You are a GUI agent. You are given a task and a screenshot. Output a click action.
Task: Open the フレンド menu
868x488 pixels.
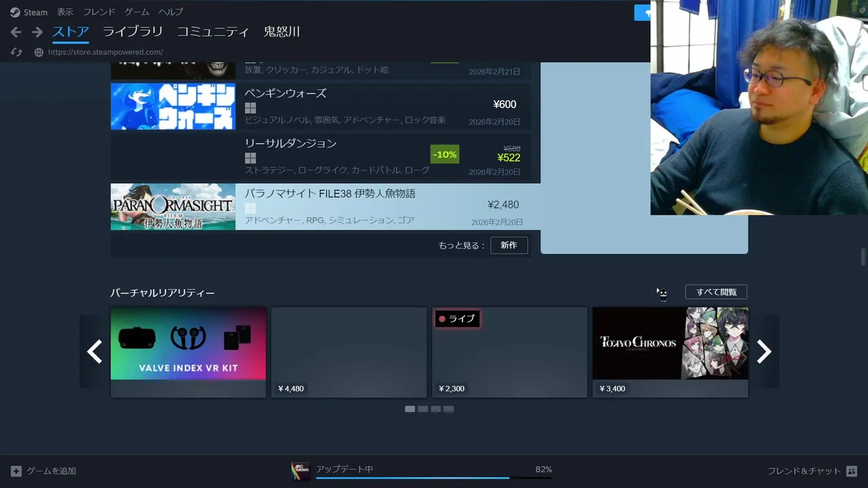(x=99, y=12)
